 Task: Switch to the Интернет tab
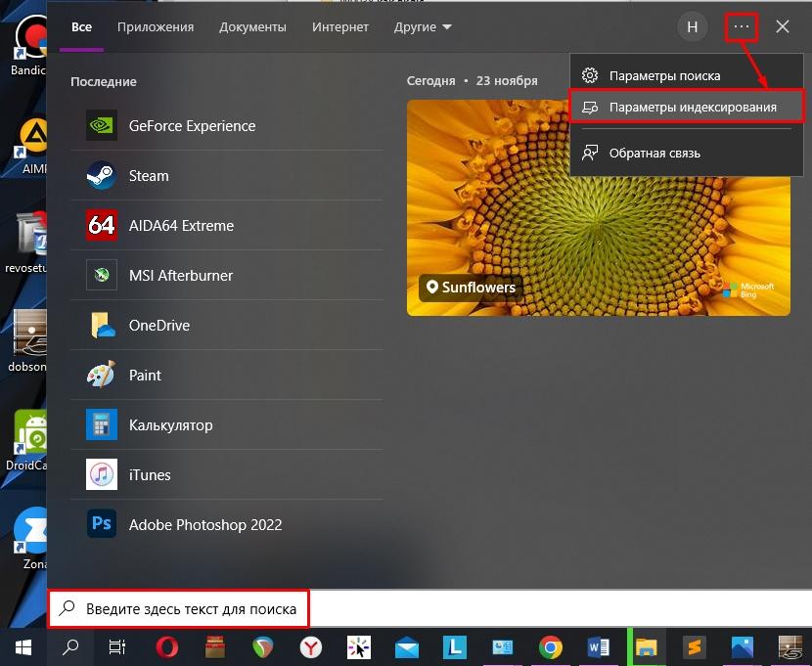(x=340, y=27)
